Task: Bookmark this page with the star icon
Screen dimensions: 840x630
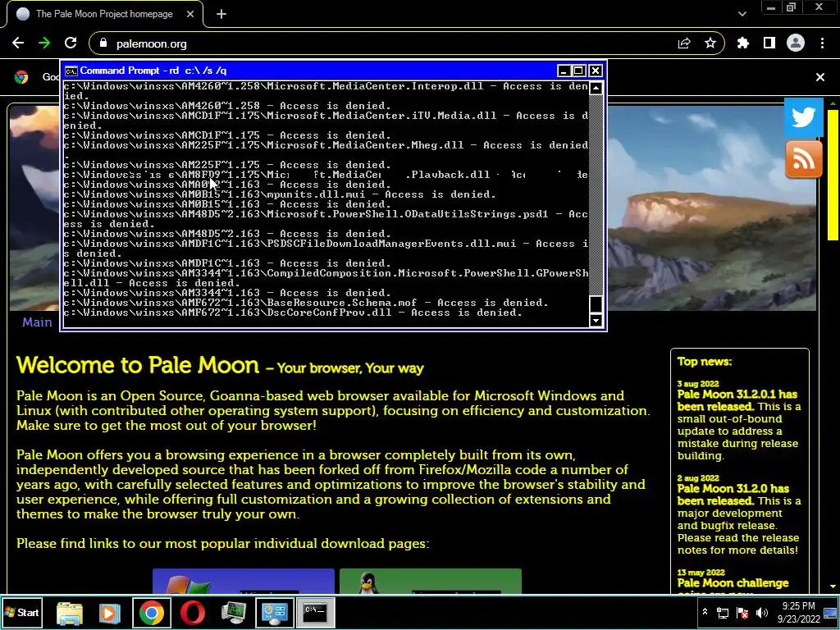Action: click(710, 43)
